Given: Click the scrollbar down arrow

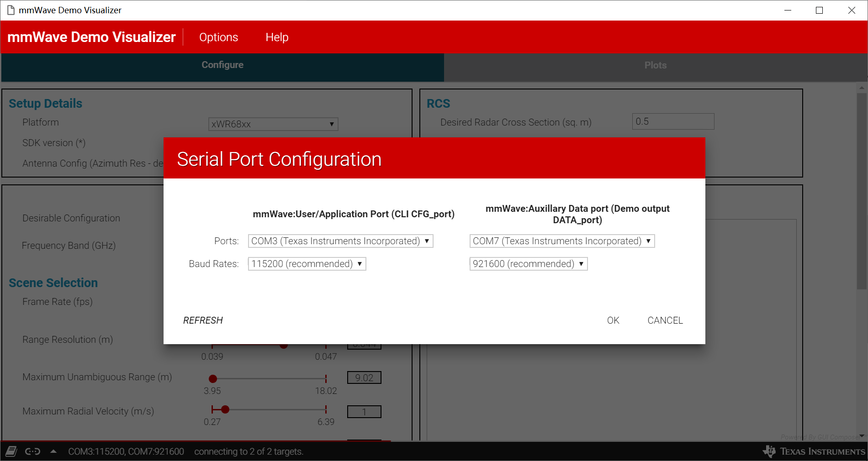Looking at the screenshot, I should coord(862,436).
